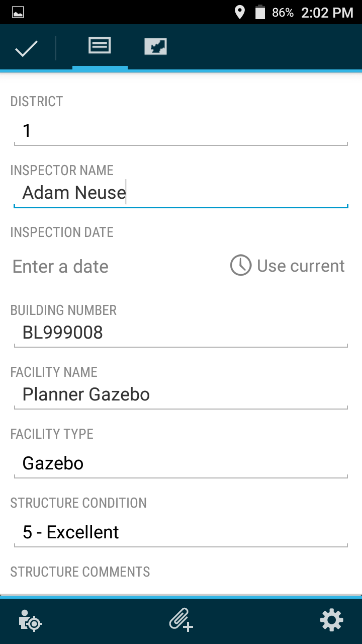The image size is (362, 644).
Task: Tap the clock icon beside Use current
Action: point(241,265)
